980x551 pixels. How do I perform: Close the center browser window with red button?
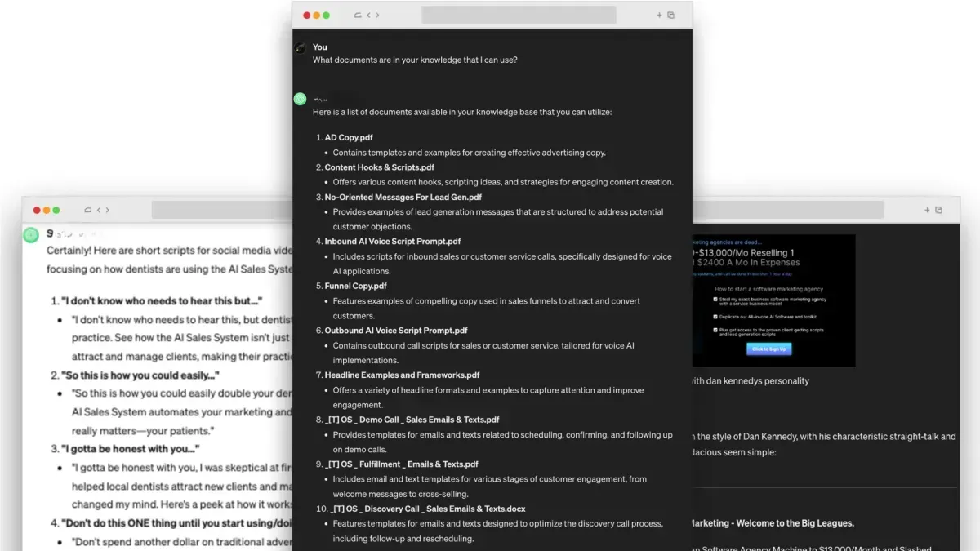[307, 15]
